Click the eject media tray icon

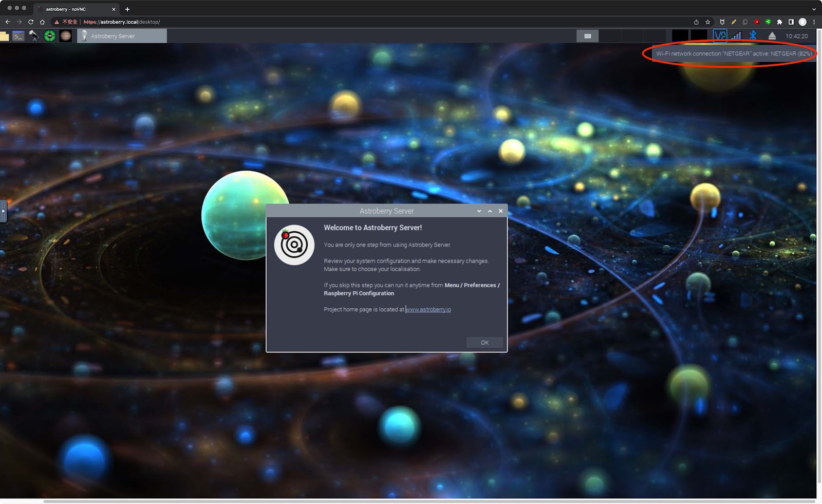coord(772,35)
